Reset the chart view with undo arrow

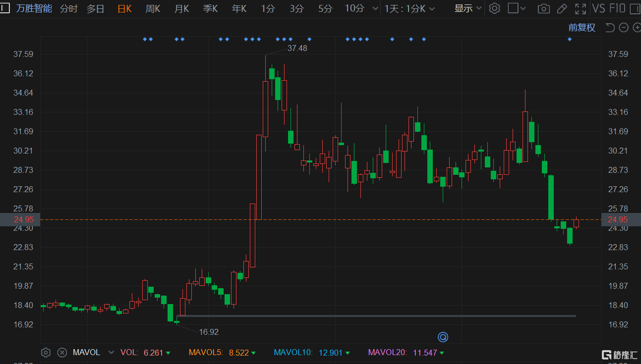[x=610, y=28]
